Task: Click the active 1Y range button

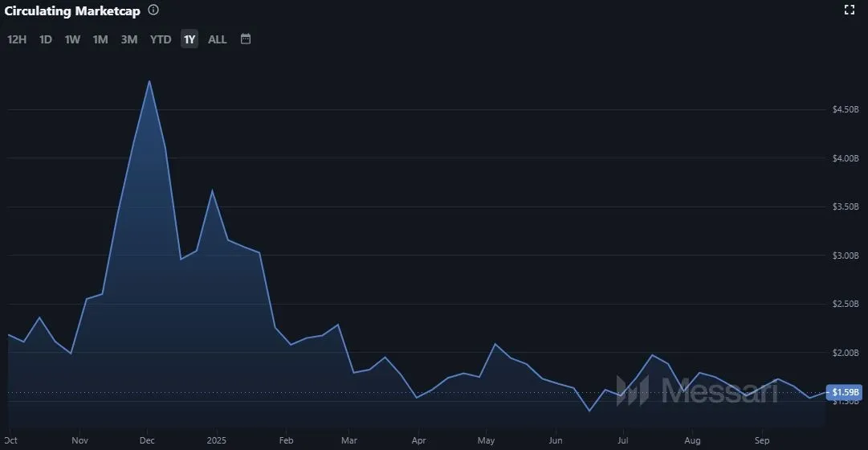Action: (x=189, y=39)
